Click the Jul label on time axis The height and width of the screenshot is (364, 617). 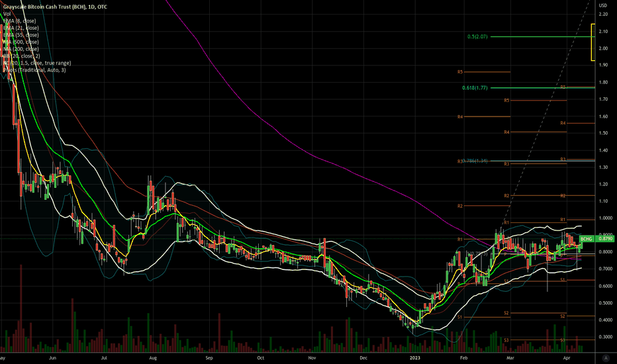[x=104, y=358]
